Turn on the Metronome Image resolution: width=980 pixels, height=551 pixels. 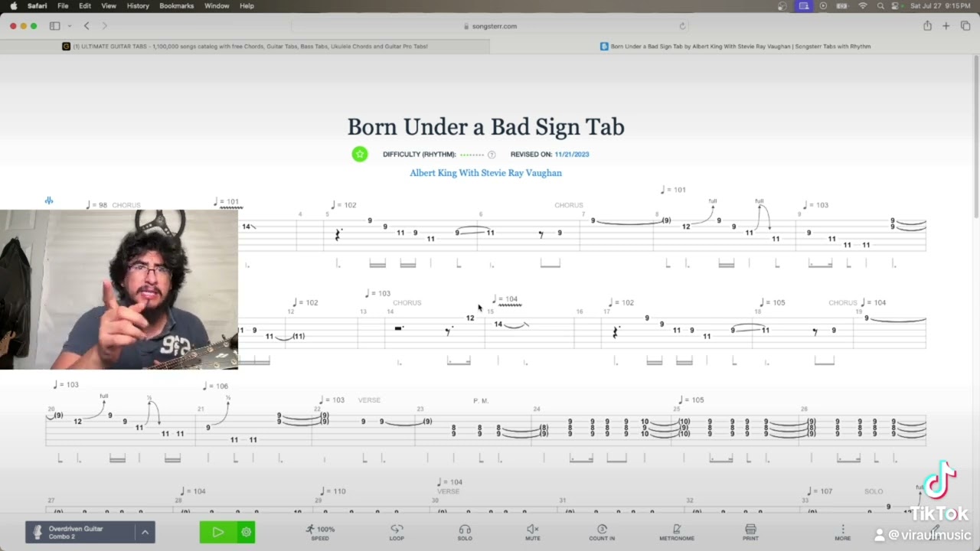[x=677, y=533]
